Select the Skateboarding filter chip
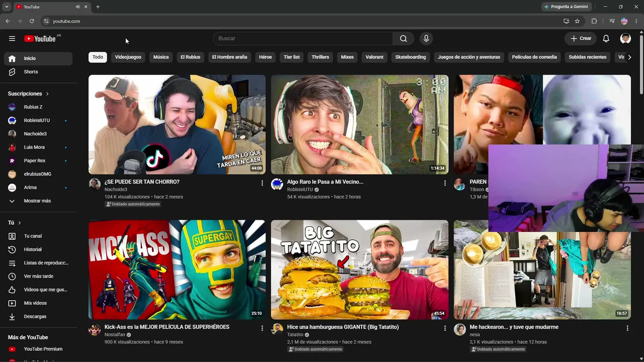This screenshot has width=644, height=362. click(411, 57)
